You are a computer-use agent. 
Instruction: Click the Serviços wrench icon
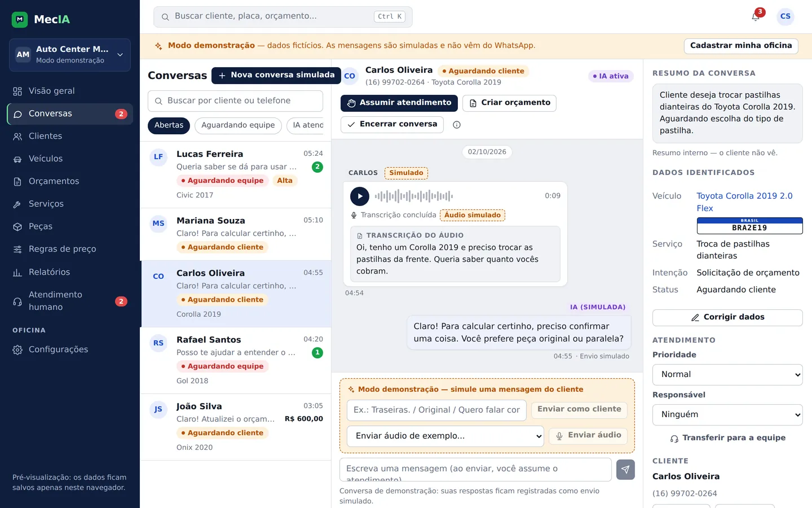coord(17,204)
